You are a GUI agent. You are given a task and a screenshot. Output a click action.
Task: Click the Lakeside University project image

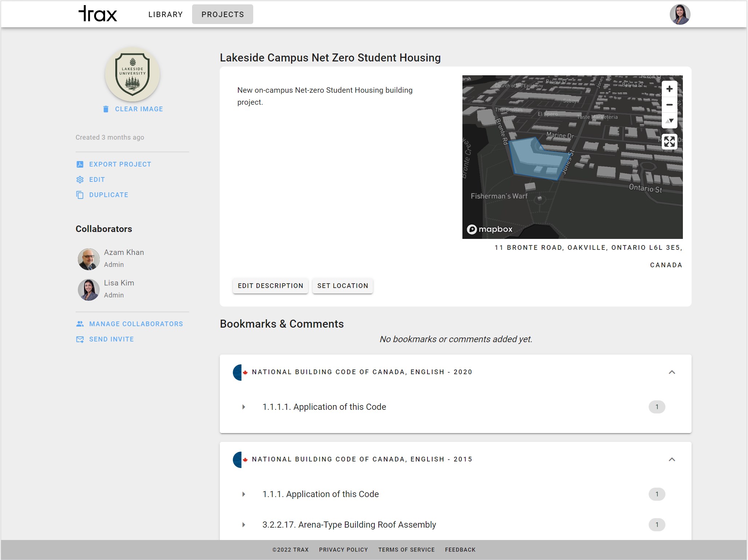click(132, 75)
